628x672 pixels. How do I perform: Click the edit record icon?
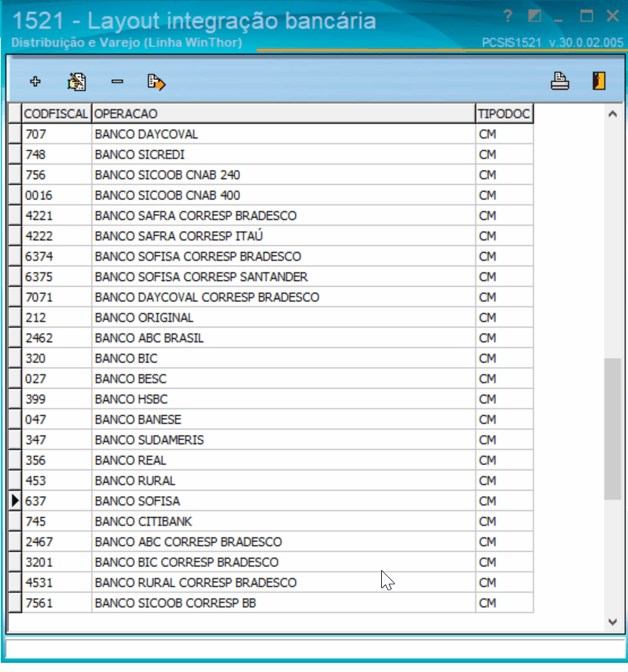pos(77,82)
